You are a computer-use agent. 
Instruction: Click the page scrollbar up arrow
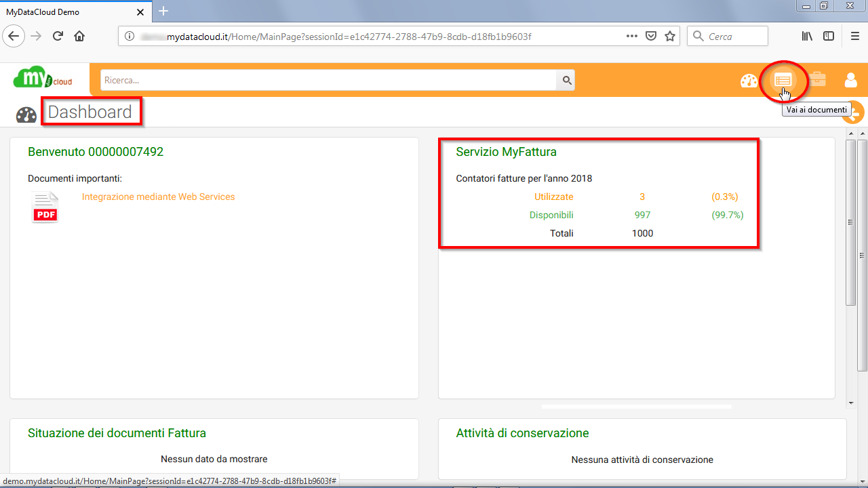(x=863, y=133)
